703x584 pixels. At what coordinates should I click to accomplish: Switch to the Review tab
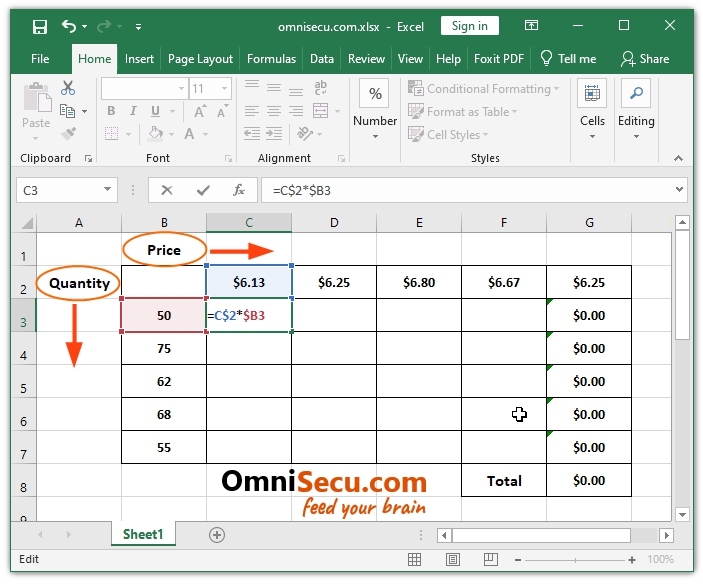coord(366,59)
